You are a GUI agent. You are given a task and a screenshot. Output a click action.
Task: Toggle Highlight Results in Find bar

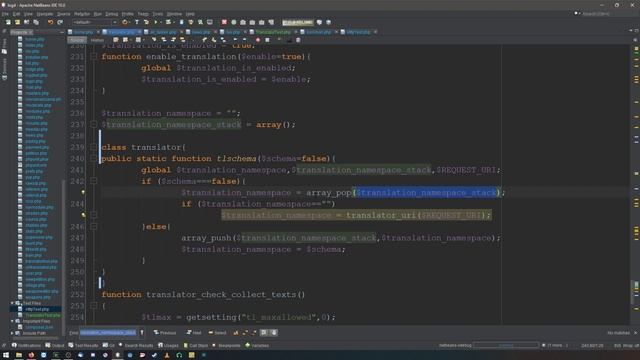tap(264, 333)
